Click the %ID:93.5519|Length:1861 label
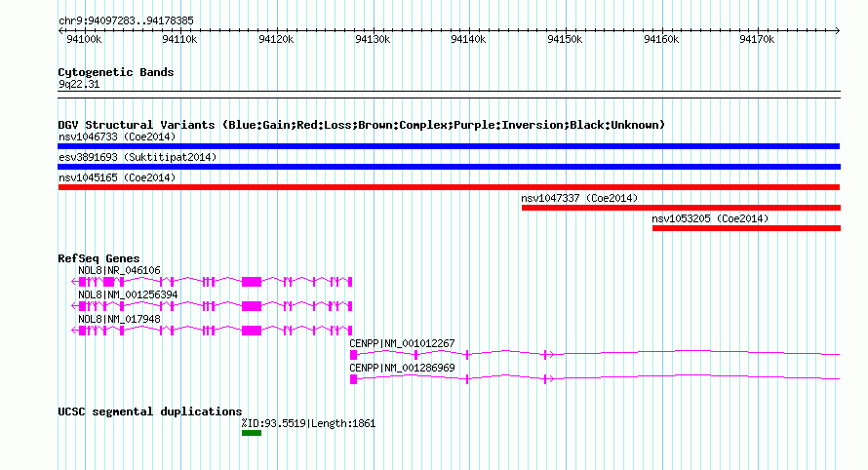Viewport: 868px width, 470px height. (308, 423)
